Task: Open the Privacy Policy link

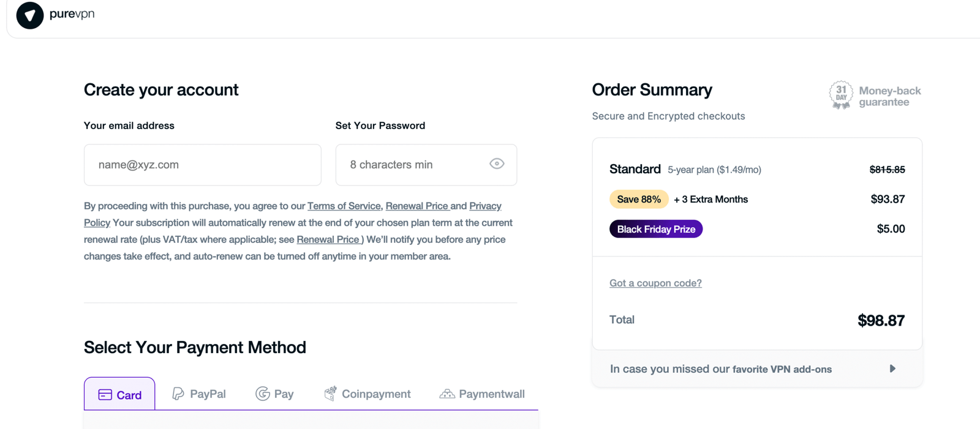Action: (485, 206)
